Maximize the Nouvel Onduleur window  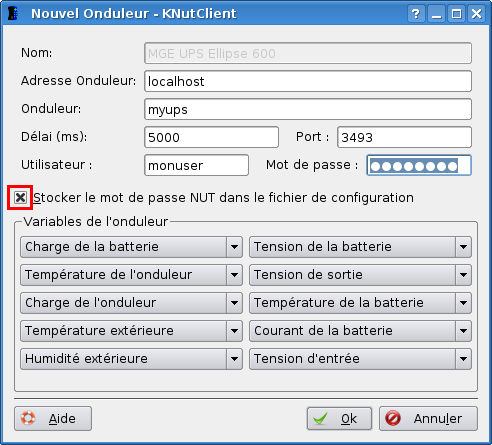click(456, 14)
